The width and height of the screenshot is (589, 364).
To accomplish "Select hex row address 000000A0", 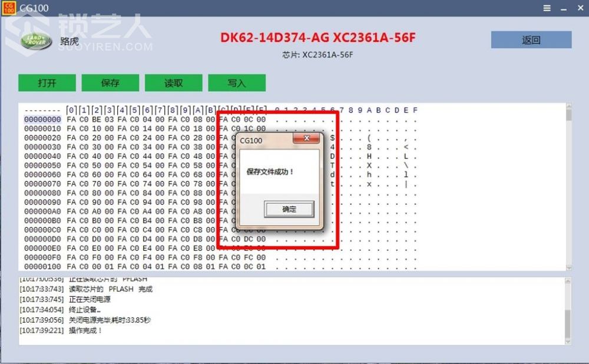I will click(x=42, y=211).
